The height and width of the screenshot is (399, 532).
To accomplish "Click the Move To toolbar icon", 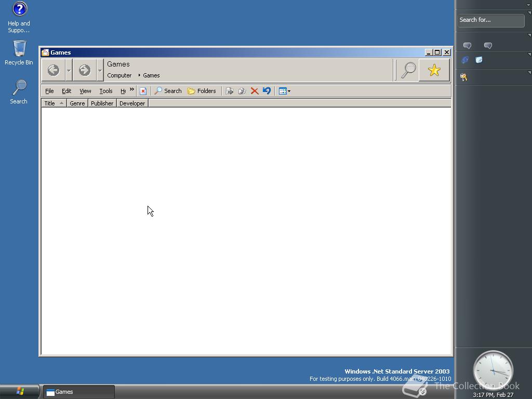I will click(229, 91).
